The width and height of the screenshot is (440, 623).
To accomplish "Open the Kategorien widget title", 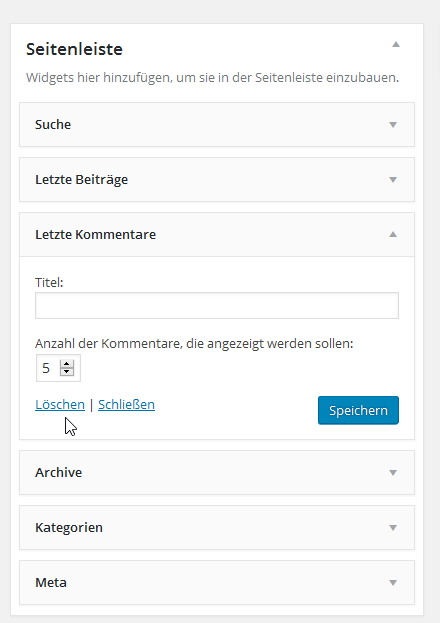I will (69, 527).
